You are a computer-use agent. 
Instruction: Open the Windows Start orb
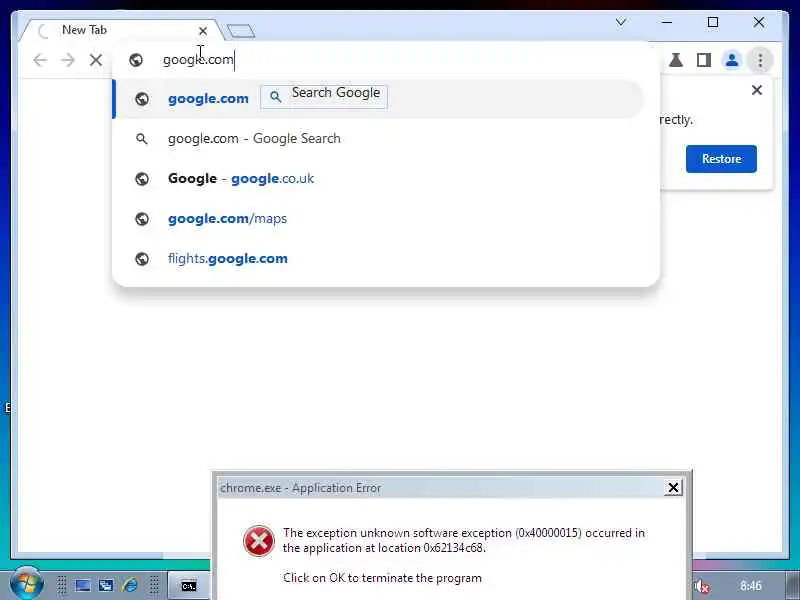click(x=27, y=584)
